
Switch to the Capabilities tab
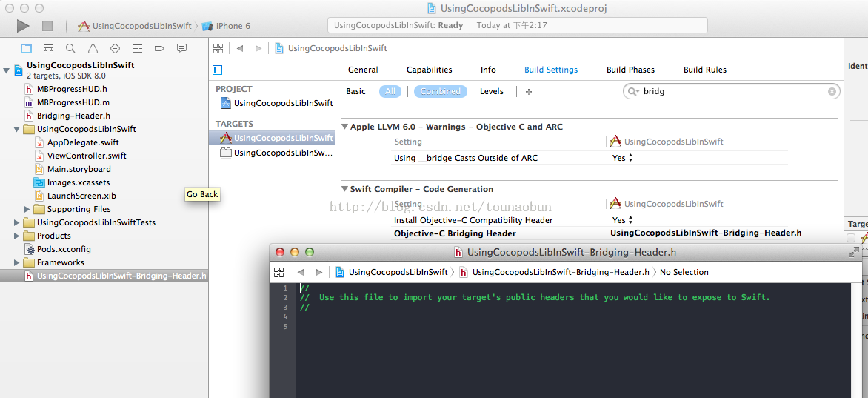pyautogui.click(x=429, y=70)
